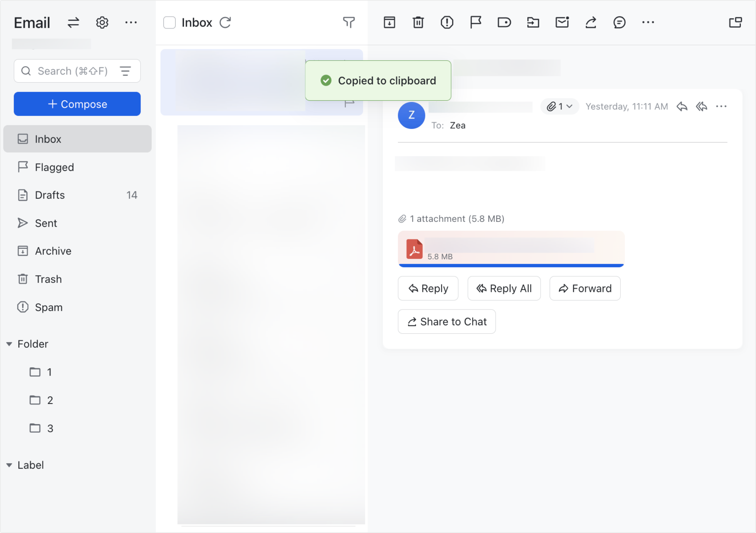Delete the email using the trash icon
The image size is (756, 533).
click(418, 22)
